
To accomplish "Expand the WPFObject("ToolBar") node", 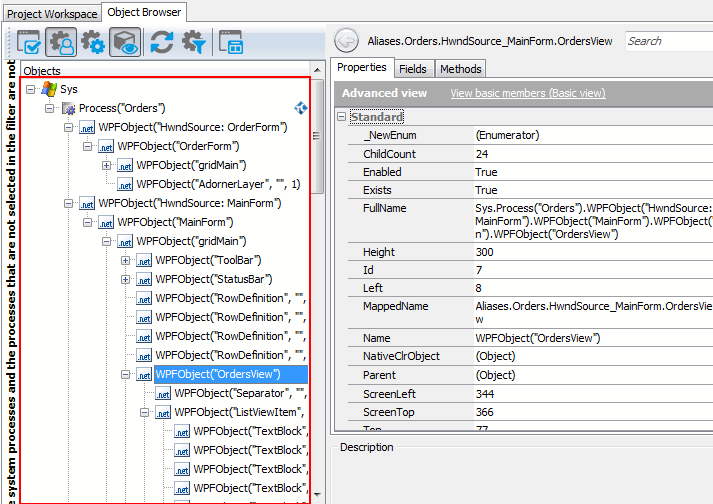I will pyautogui.click(x=126, y=260).
